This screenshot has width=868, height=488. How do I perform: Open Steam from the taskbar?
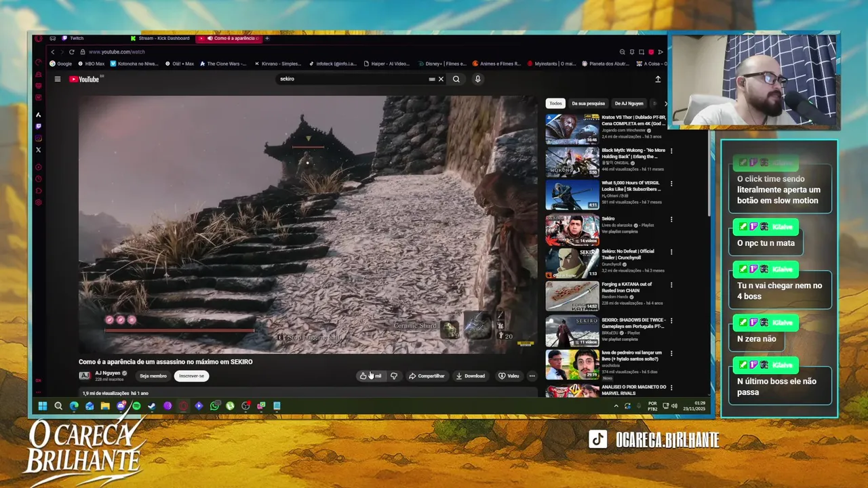(152, 407)
